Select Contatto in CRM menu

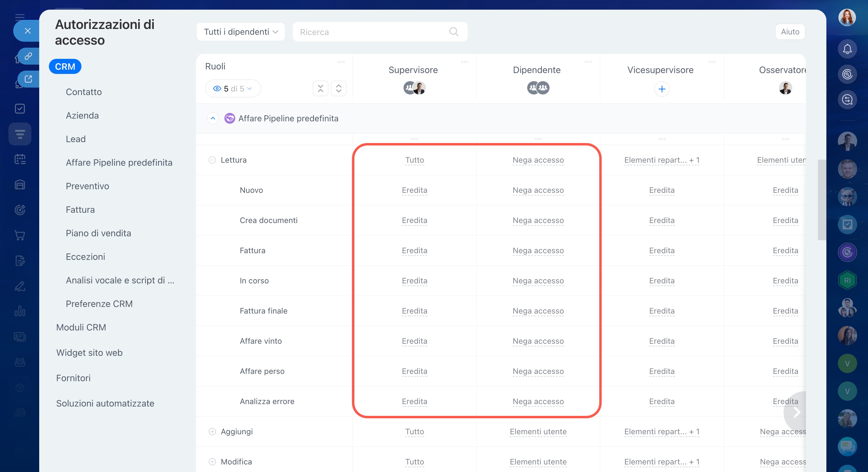(84, 92)
